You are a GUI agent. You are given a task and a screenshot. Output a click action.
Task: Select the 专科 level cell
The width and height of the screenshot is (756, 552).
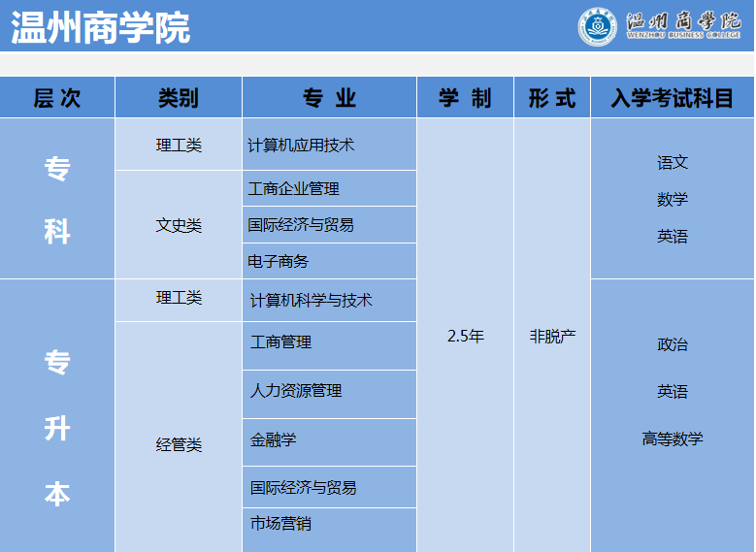(x=57, y=199)
